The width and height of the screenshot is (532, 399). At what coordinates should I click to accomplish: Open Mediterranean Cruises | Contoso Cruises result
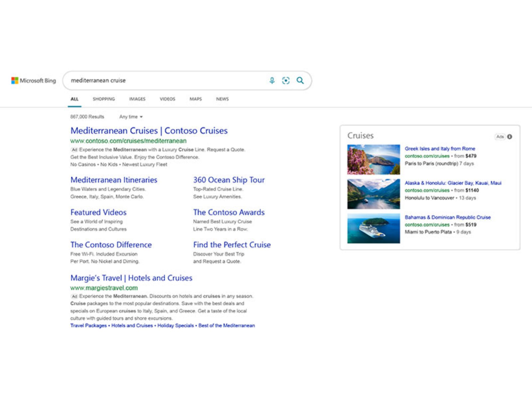(149, 131)
